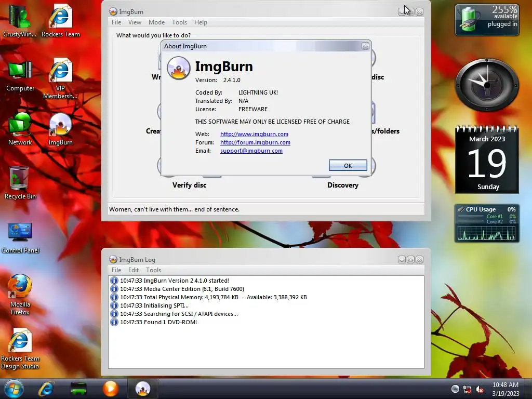Open the http://forum.imgburn.com link
Screen dimensions: 532x399
pos(255,142)
